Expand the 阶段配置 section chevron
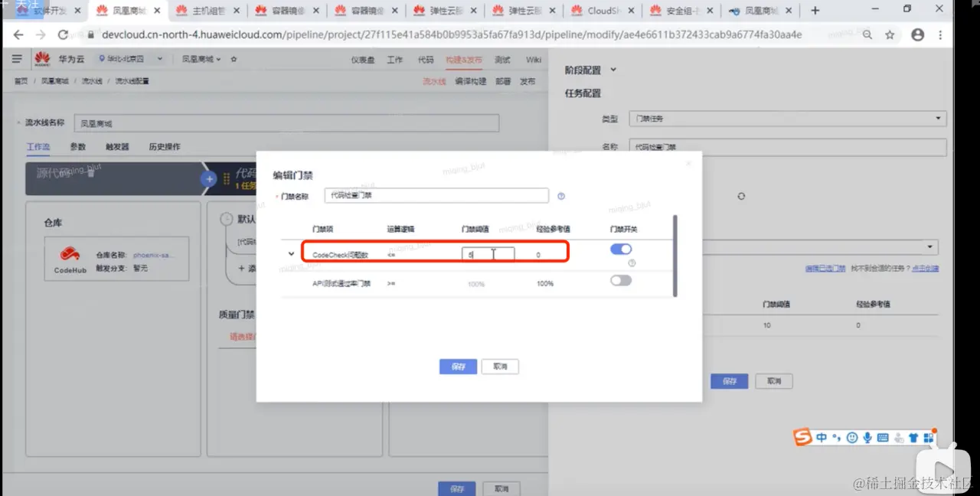980x496 pixels. pos(613,70)
